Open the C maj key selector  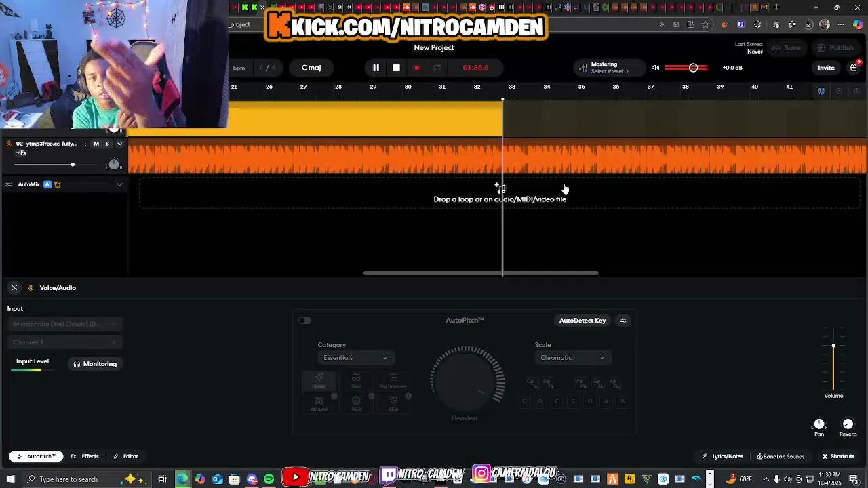311,68
